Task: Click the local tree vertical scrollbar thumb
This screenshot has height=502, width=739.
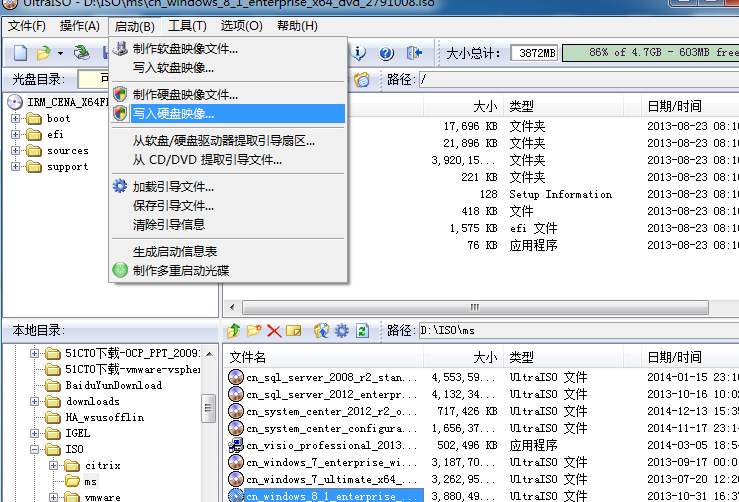Action: point(208,408)
